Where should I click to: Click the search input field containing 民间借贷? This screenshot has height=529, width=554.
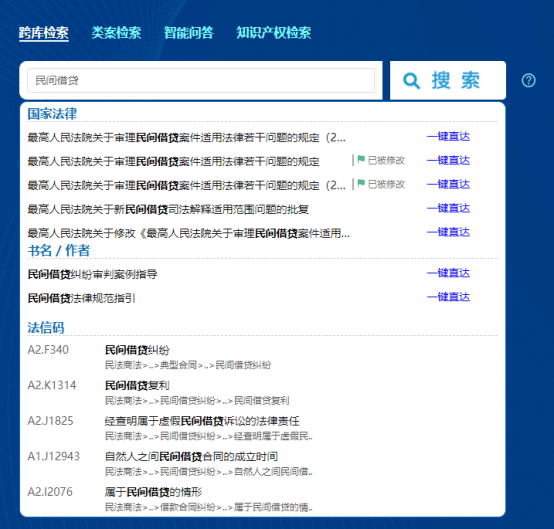pos(201,81)
